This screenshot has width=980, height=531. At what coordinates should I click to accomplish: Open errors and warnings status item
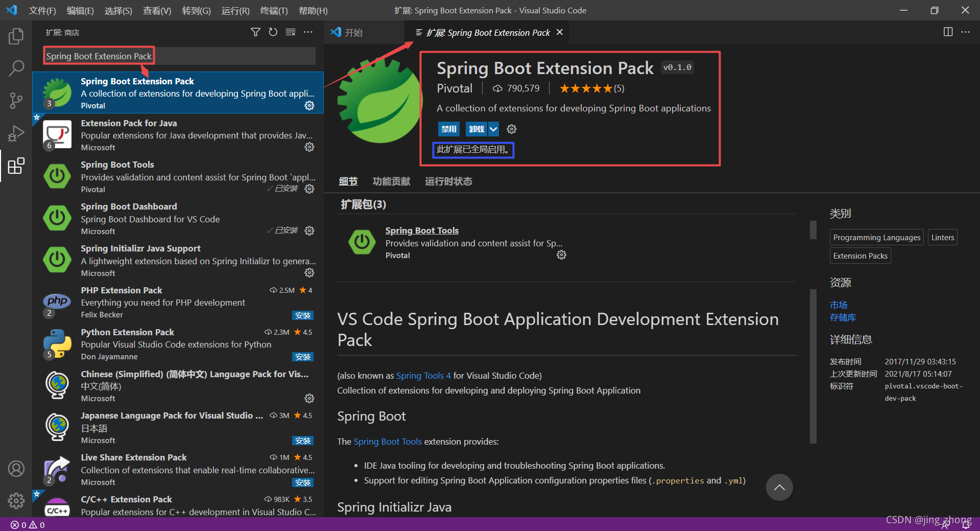click(28, 525)
